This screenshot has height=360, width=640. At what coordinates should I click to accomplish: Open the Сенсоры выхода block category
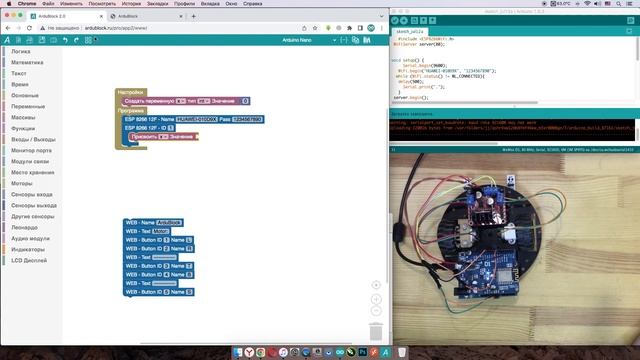[34, 206]
